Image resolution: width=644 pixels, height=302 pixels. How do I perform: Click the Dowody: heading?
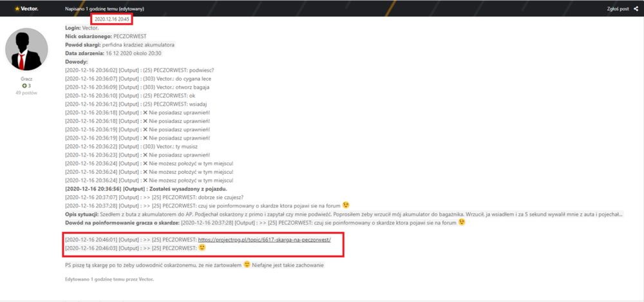tap(77, 62)
